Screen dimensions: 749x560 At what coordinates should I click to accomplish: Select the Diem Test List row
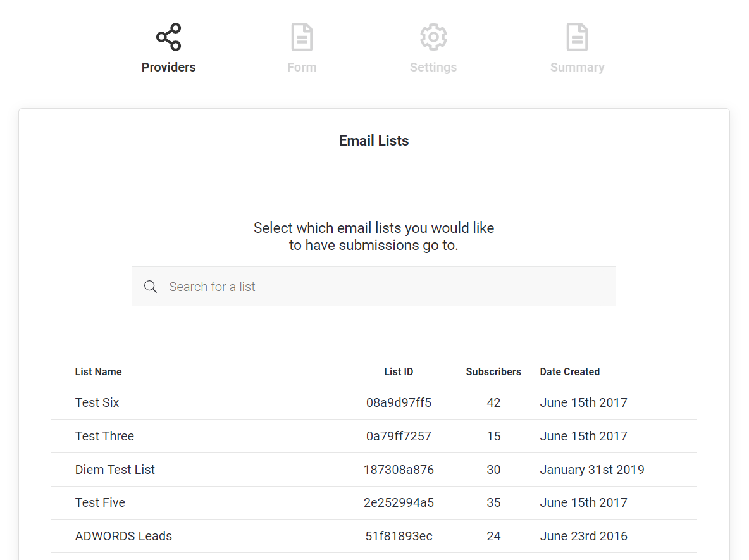115,470
